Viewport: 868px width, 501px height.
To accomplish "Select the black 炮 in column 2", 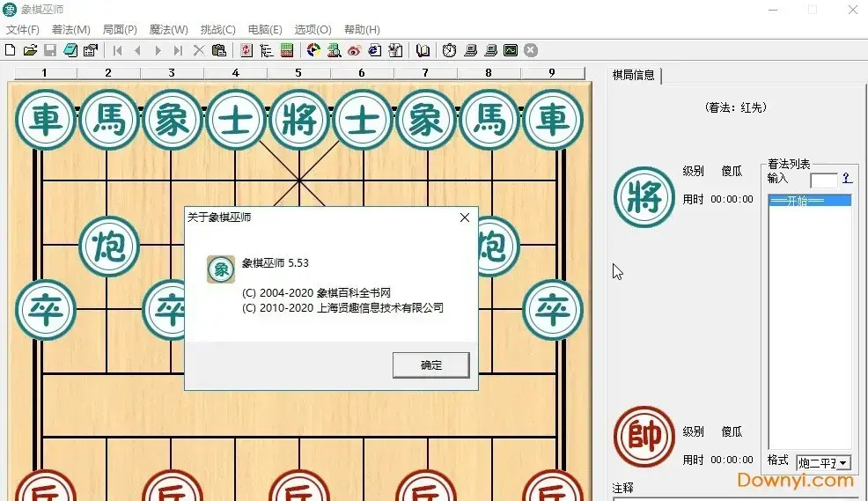I will click(x=109, y=247).
